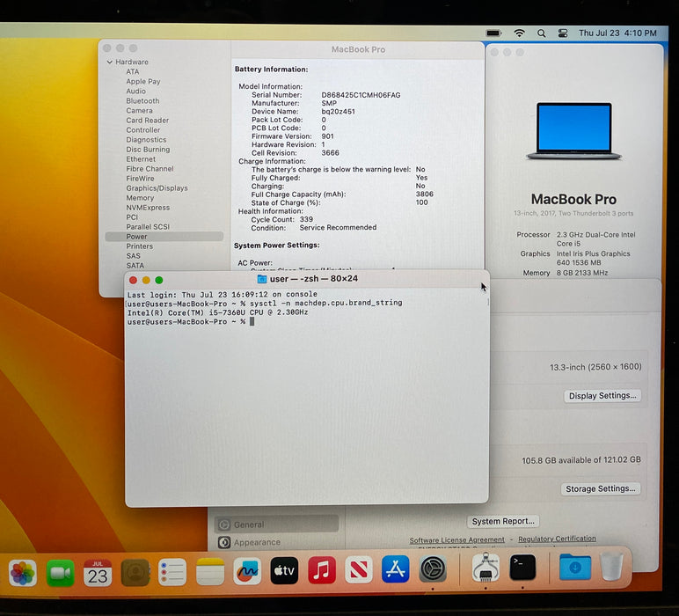The image size is (679, 616).
Task: Select PCI in Hardware list
Action: (x=132, y=217)
